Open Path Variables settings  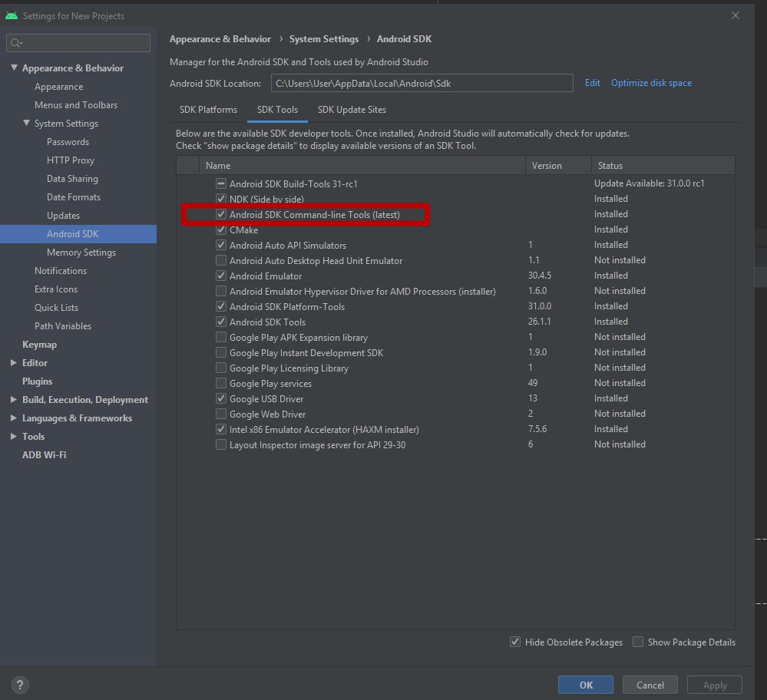63,325
